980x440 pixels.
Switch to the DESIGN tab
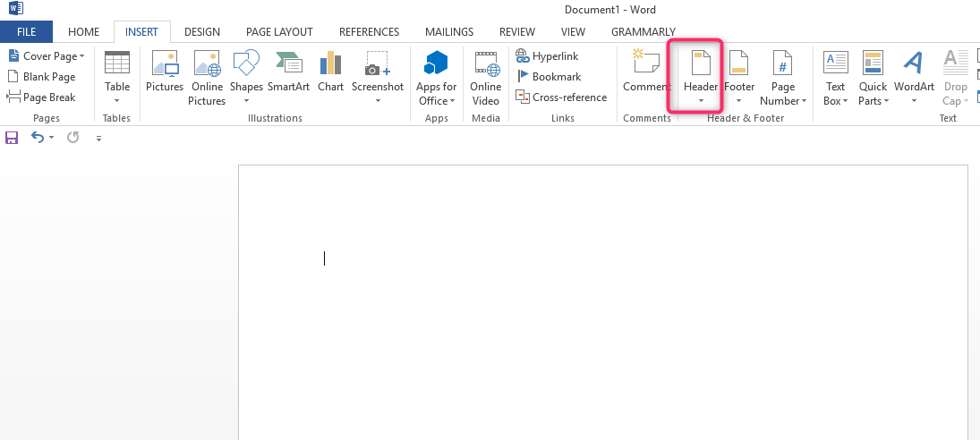pos(202,32)
